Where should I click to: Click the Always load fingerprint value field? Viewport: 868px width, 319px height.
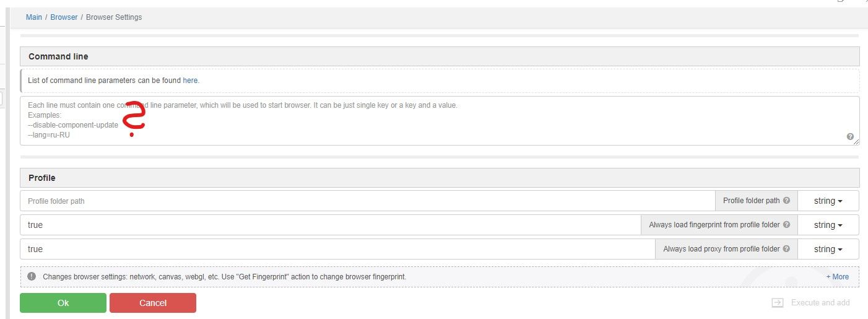(331, 225)
